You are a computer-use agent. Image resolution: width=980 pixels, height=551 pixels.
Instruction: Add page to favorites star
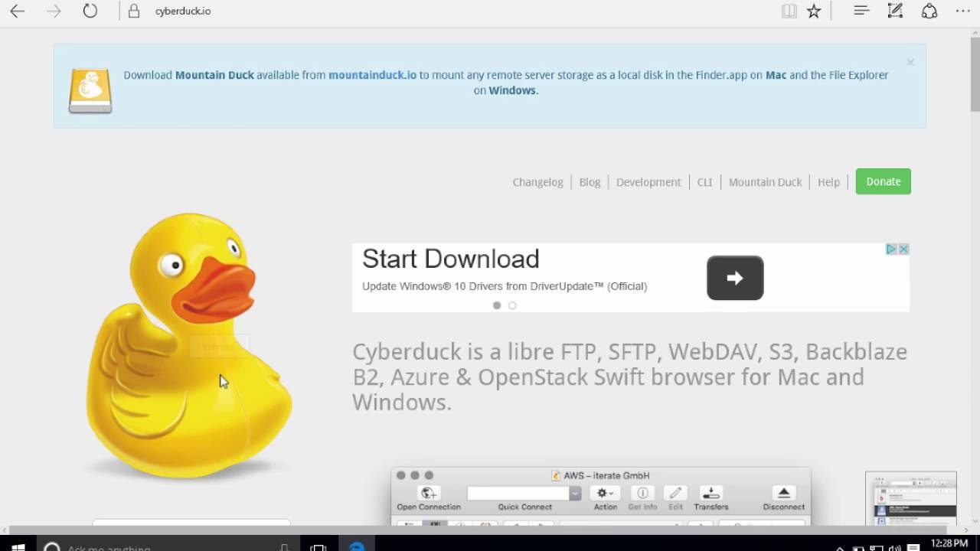pos(814,11)
